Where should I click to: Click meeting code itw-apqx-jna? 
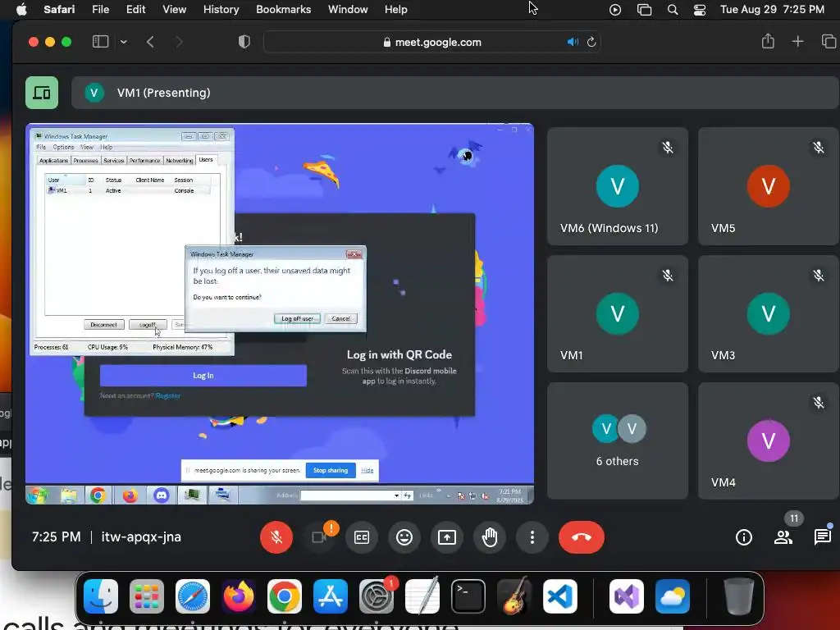[x=141, y=536]
